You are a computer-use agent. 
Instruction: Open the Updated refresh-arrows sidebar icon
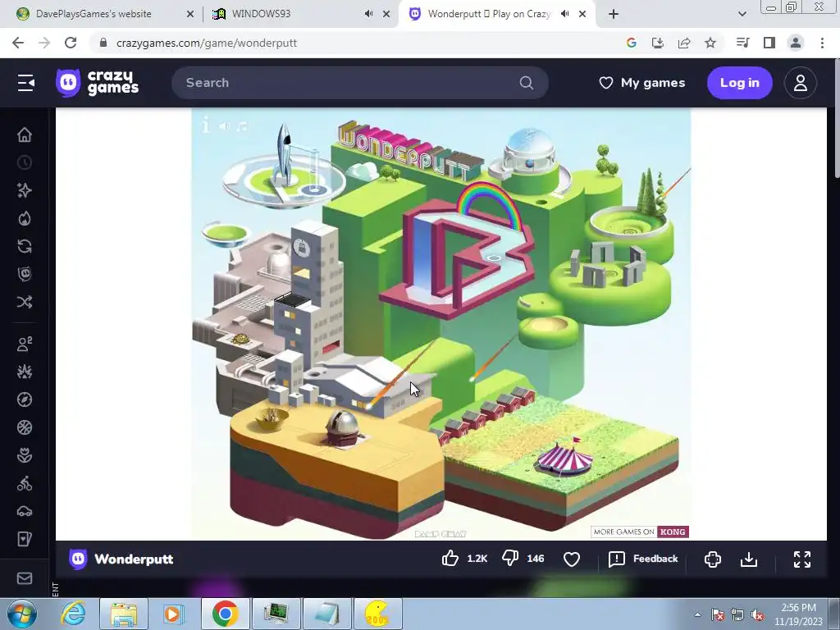tap(25, 246)
